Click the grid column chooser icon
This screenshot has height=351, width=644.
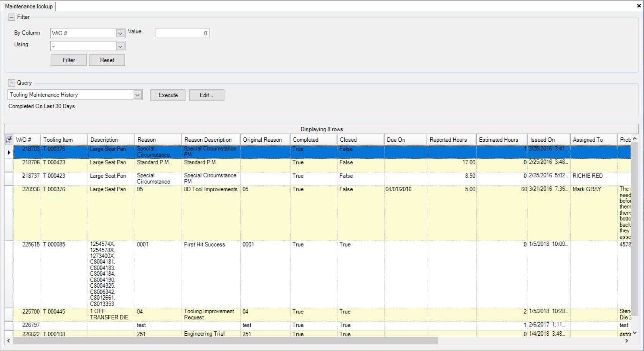click(x=9, y=140)
